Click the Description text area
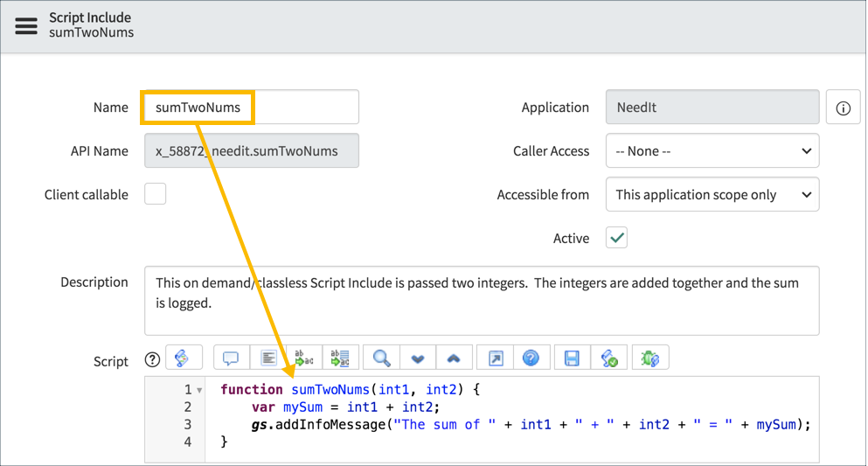Image resolution: width=868 pixels, height=466 pixels. pyautogui.click(x=481, y=300)
